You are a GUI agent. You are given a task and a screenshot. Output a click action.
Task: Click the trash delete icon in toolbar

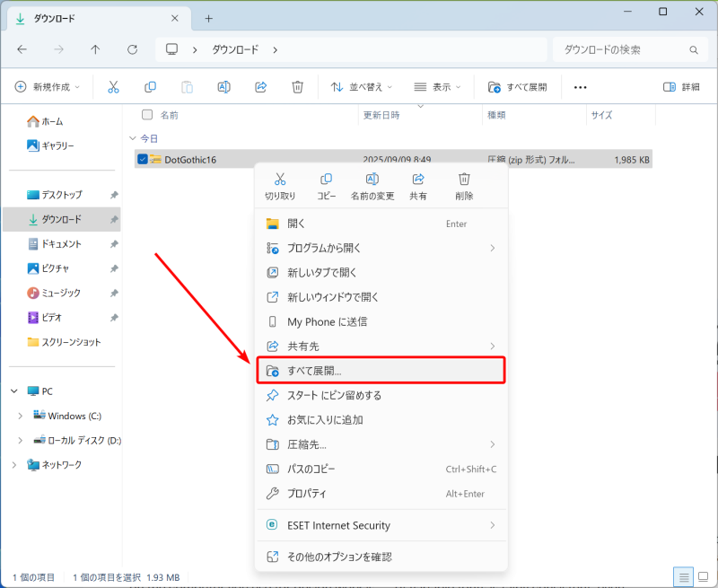tap(298, 87)
